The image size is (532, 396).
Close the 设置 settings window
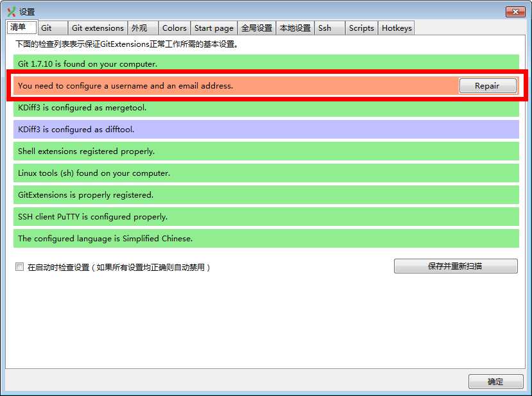pos(515,12)
